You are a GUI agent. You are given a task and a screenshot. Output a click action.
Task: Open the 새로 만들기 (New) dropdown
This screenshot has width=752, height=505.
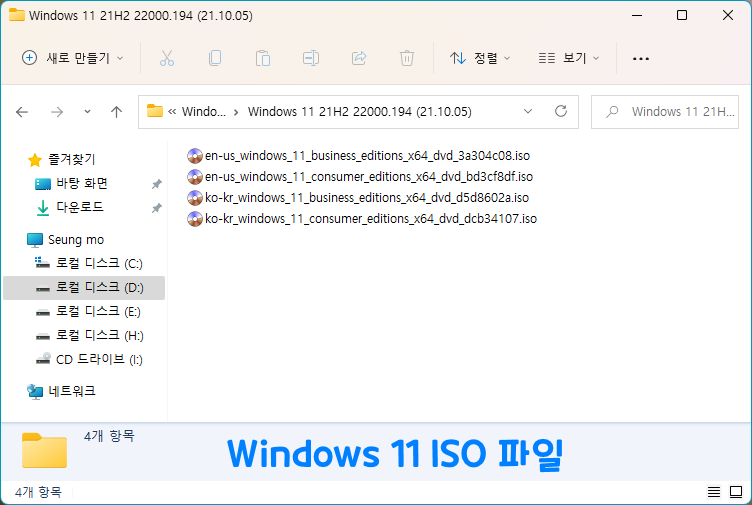pos(73,58)
